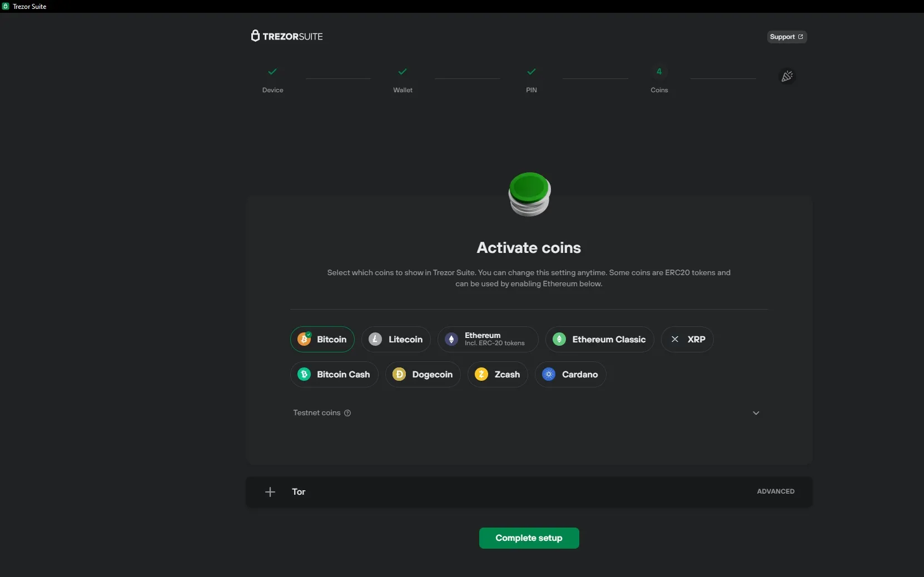Click the Bitcoin Cash icon
The image size is (924, 577).
pyautogui.click(x=305, y=374)
